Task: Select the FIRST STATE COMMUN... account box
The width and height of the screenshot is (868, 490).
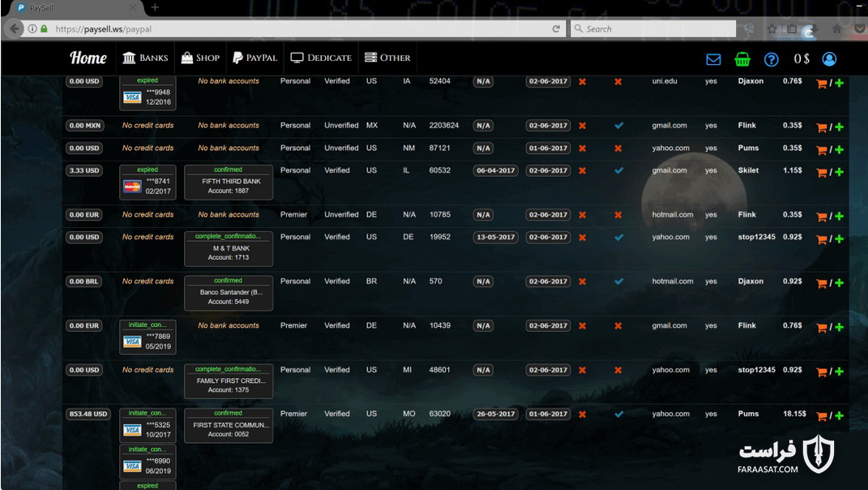Action: point(229,426)
